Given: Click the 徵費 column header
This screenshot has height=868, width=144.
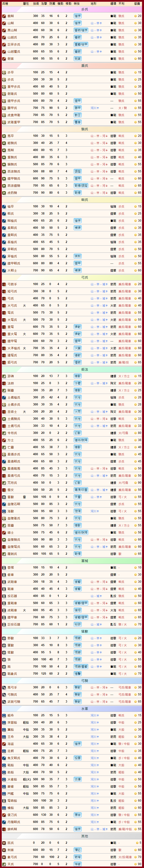Looking at the screenshot, I should [137, 3].
